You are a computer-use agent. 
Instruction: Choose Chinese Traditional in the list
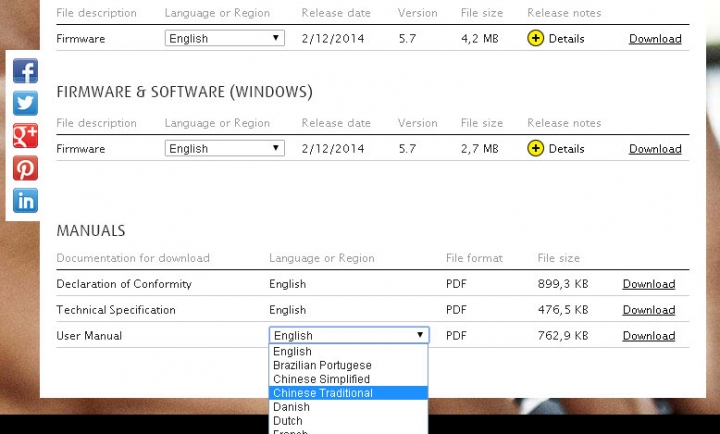click(x=348, y=393)
